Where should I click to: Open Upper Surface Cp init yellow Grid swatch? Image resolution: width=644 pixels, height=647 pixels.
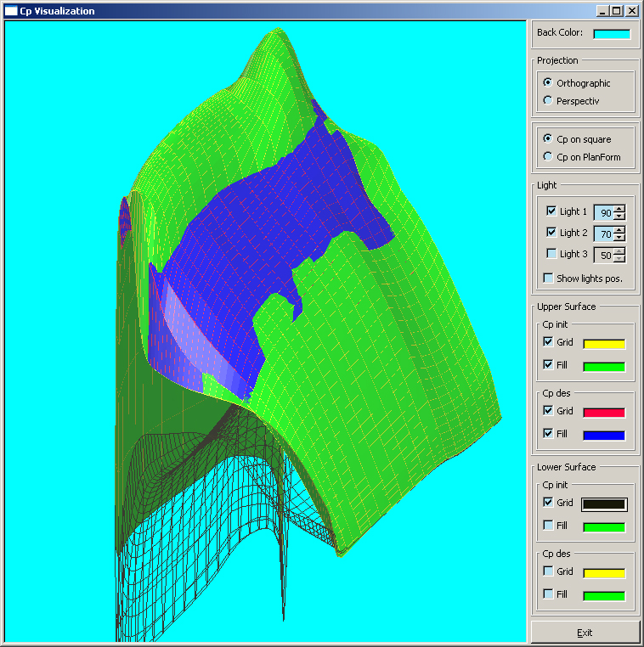click(x=604, y=344)
